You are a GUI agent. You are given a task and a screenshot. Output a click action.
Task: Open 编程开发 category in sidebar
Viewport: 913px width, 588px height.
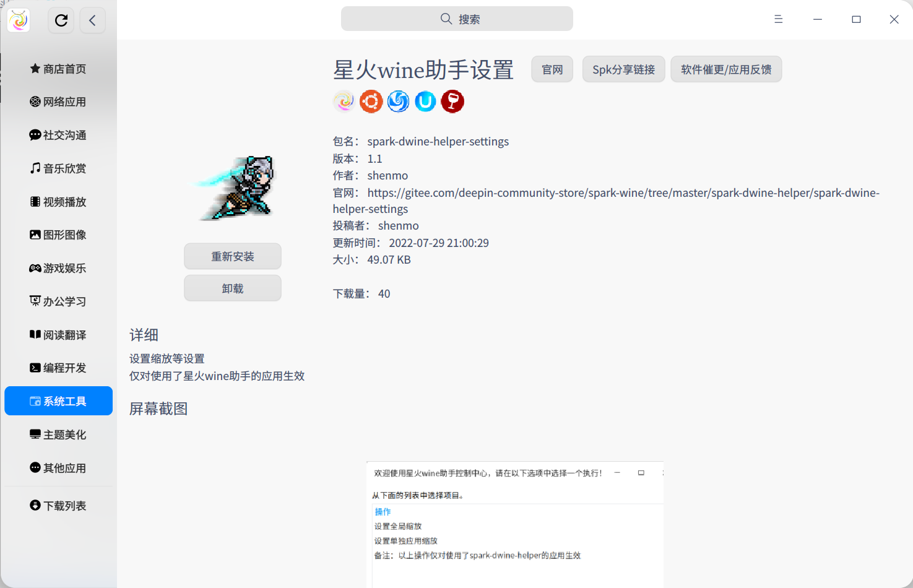point(58,368)
